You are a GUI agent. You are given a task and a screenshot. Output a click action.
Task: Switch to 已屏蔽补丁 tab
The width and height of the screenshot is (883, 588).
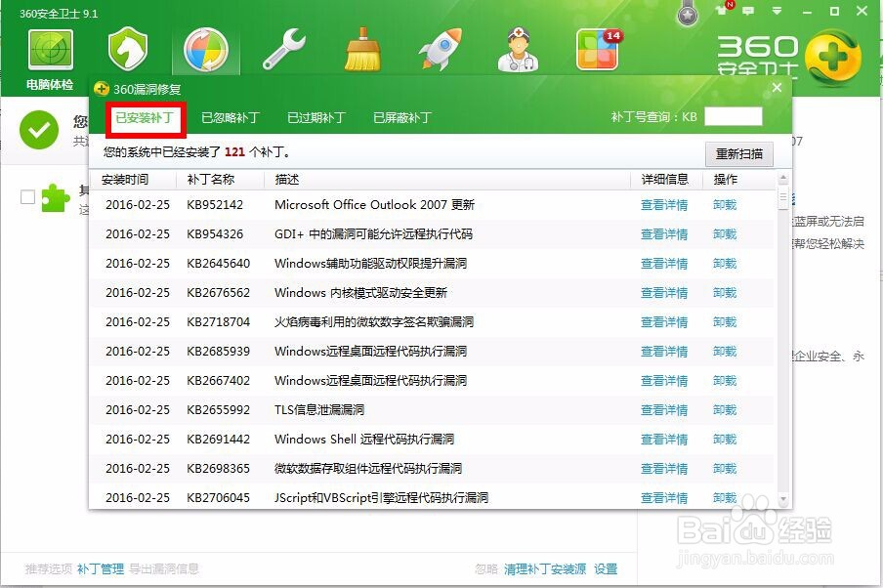(402, 118)
